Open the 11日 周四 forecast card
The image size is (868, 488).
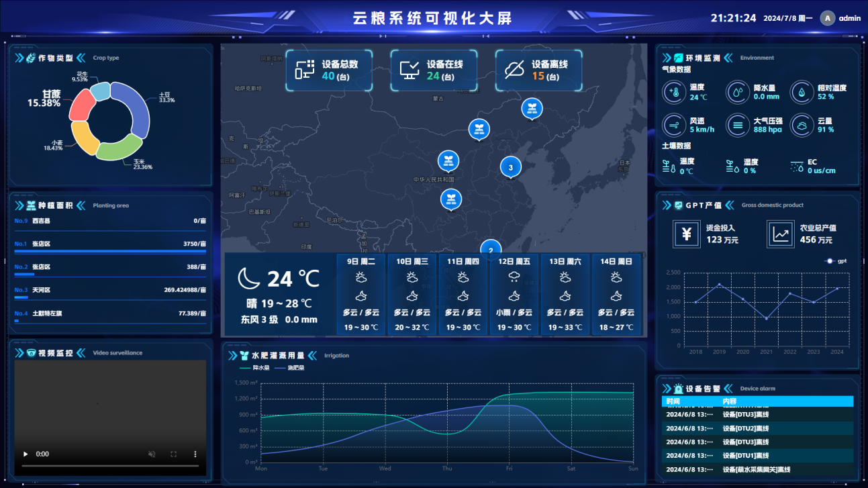tap(463, 294)
